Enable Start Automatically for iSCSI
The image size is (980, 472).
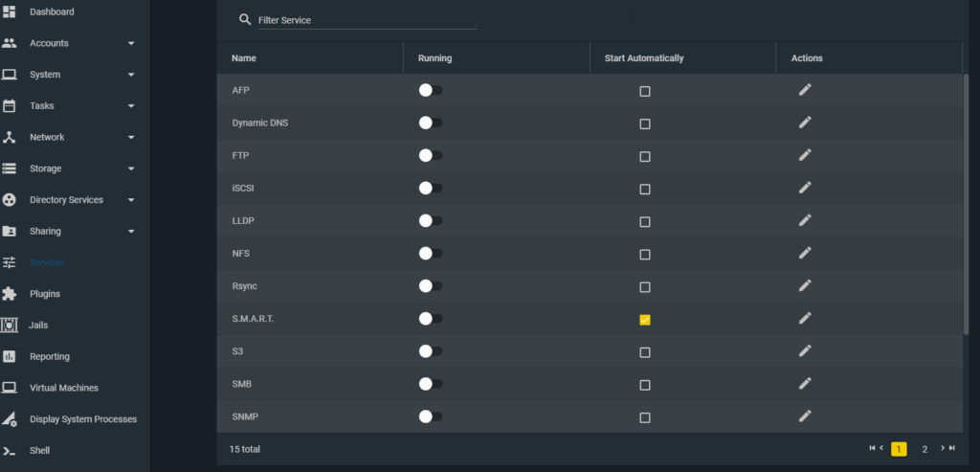645,189
